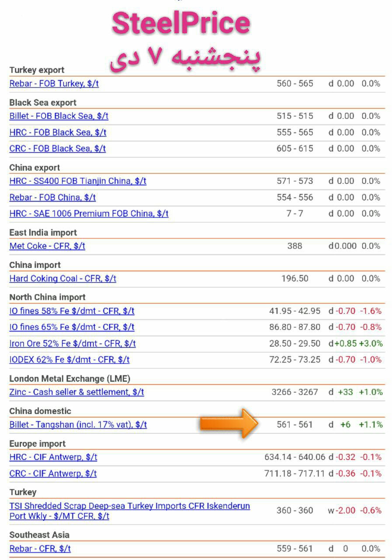Click the +6 Tangshan billet change
The width and height of the screenshot is (392, 560).
pos(346,424)
